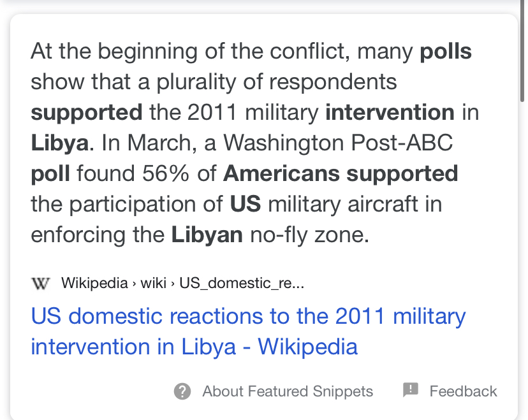Click the Washington Post-ABC text
Viewport: 528px width, 420px height.
point(338,143)
